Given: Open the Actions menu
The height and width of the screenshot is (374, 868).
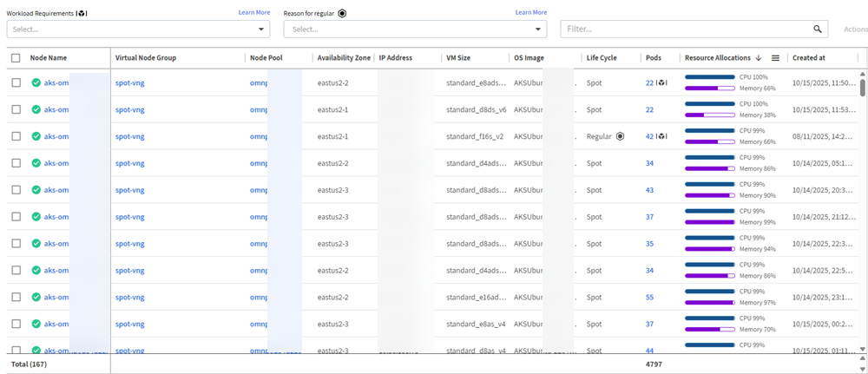Looking at the screenshot, I should (x=854, y=30).
